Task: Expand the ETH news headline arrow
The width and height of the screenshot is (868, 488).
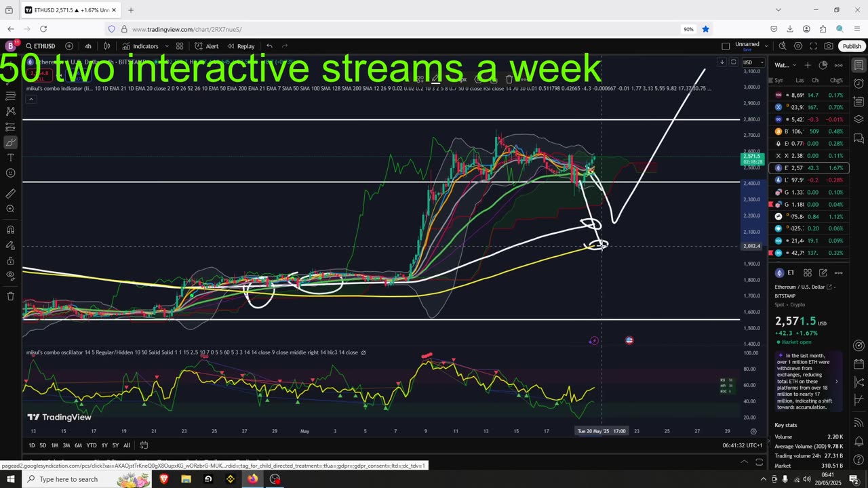Action: (836, 382)
